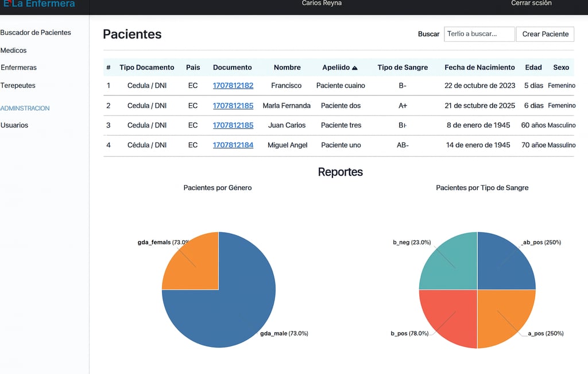Select the Miguel Angel name cell
Screen dimensions: 588x374
(287, 145)
